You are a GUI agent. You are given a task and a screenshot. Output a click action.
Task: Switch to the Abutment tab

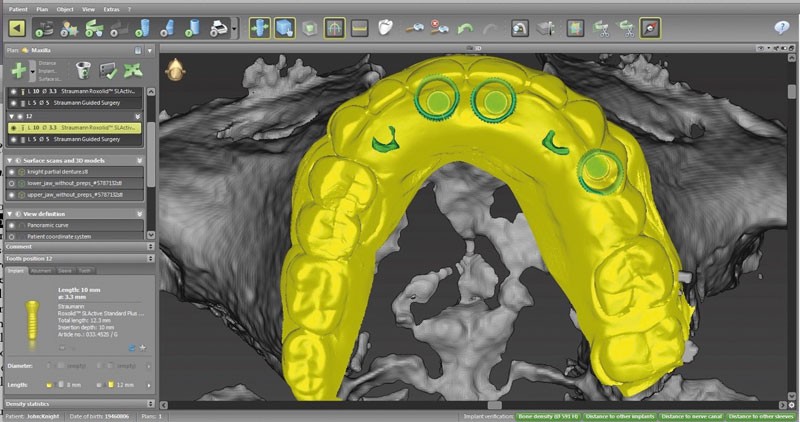41,270
